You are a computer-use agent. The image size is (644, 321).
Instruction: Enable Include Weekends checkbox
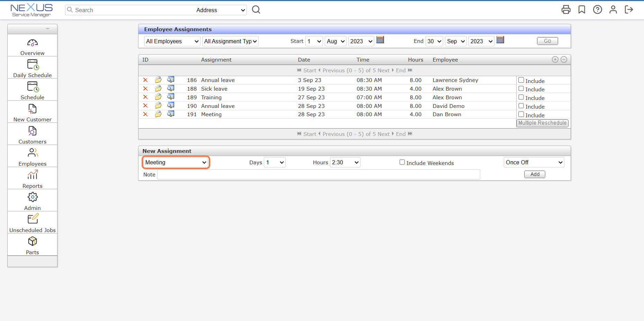click(x=402, y=162)
